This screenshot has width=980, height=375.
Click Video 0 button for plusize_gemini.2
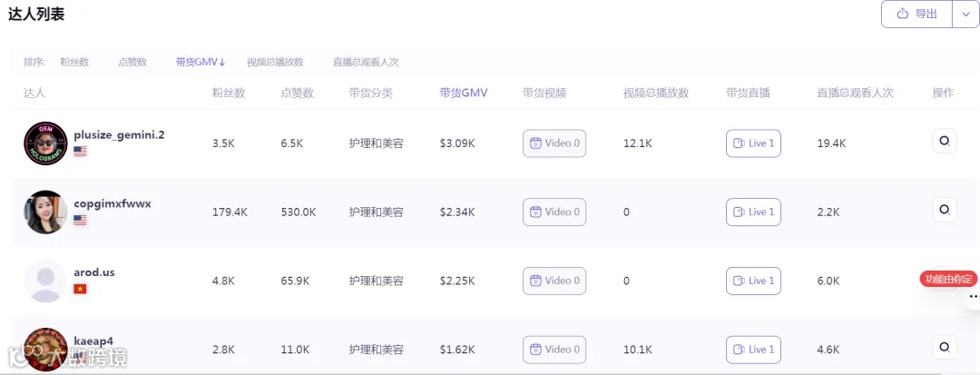point(554,143)
